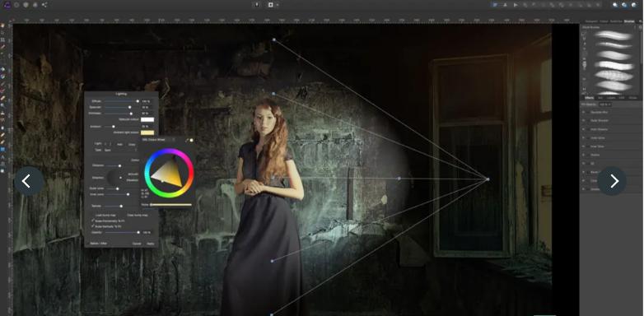The image size is (644, 316).
Task: Switch to the Brushes tab
Action: pyautogui.click(x=629, y=21)
